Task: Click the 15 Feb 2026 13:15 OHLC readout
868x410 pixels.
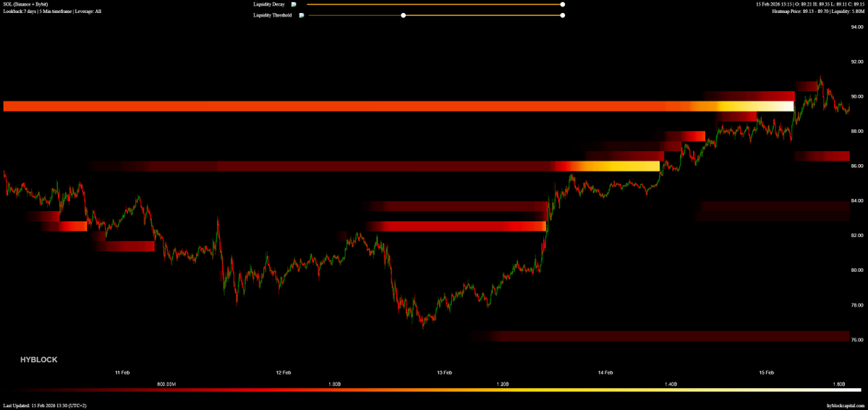Action: (x=810, y=4)
